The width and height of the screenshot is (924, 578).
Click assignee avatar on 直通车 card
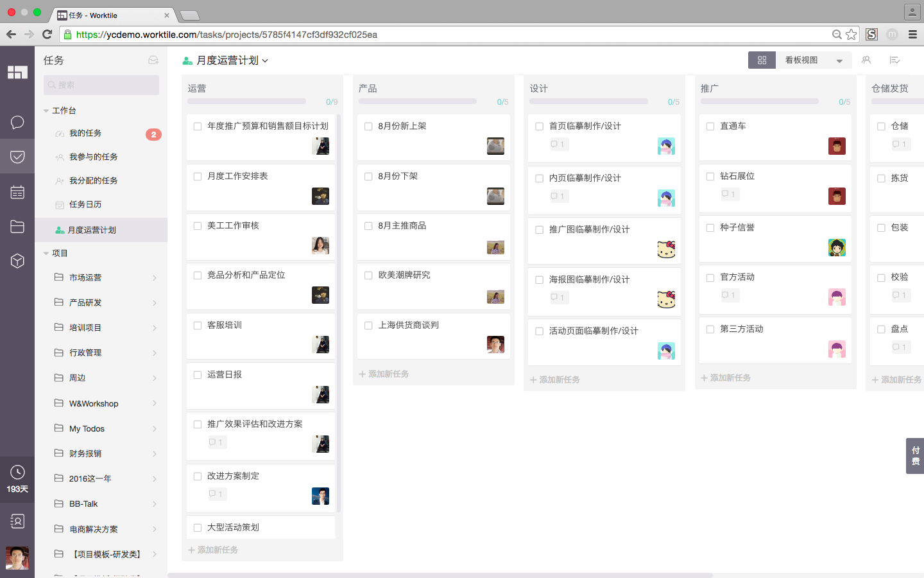click(837, 146)
